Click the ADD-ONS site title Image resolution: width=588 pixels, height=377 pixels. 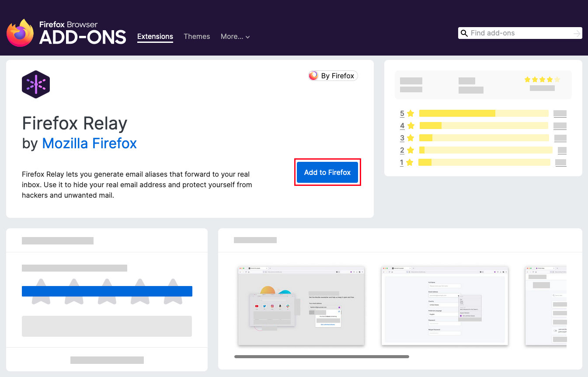click(x=83, y=38)
